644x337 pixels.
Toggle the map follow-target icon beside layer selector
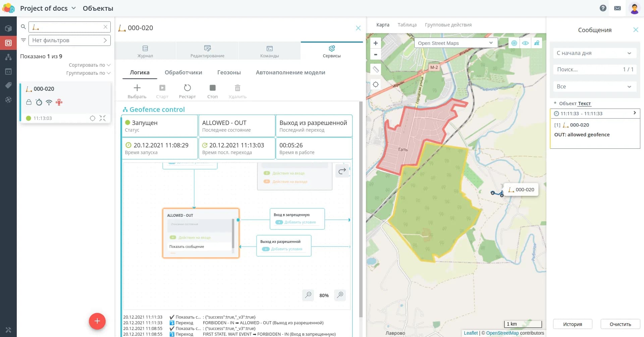[514, 43]
